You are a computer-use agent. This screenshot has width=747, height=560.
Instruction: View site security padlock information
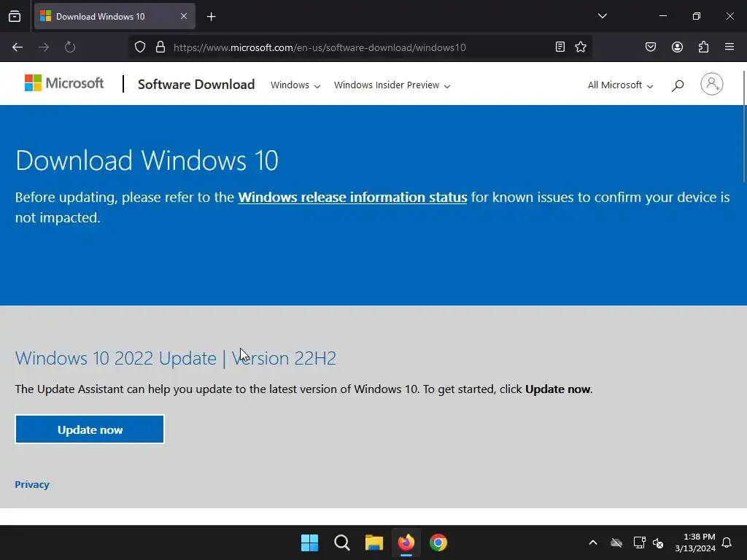pyautogui.click(x=160, y=47)
